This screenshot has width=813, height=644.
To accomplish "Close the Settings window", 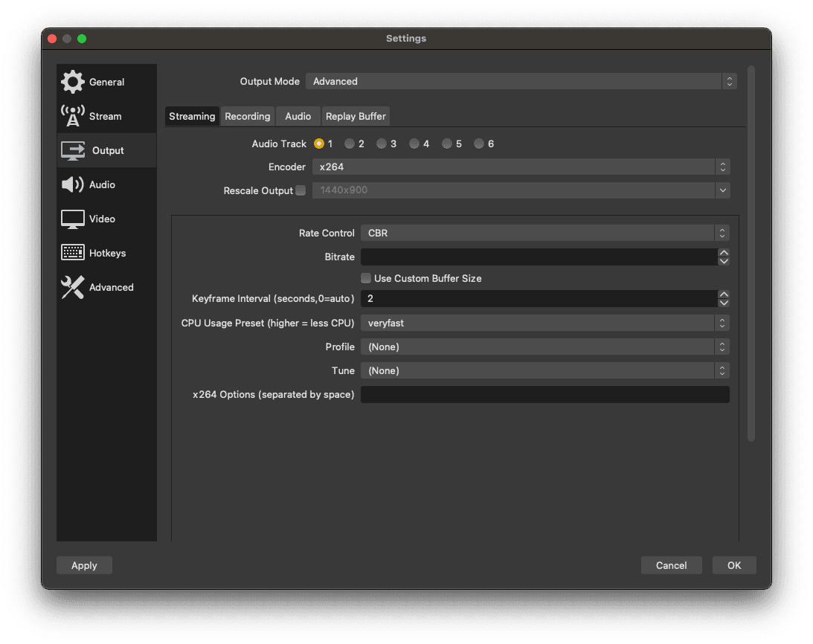I will [52, 39].
